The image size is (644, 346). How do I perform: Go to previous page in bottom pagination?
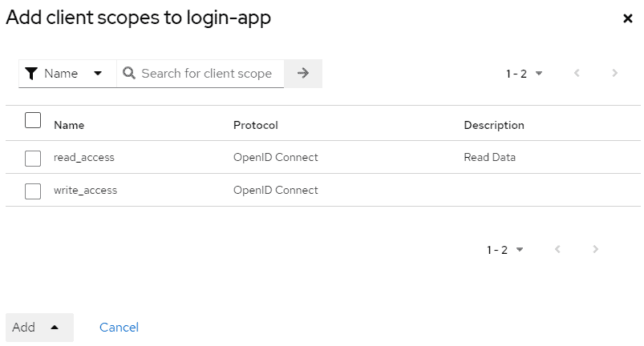click(557, 249)
